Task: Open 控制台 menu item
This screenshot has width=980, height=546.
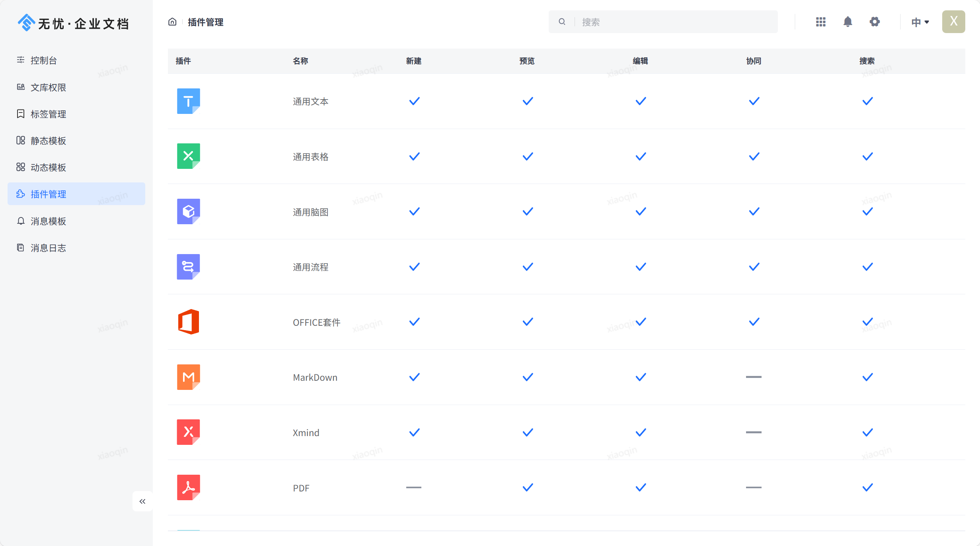Action: (76, 60)
